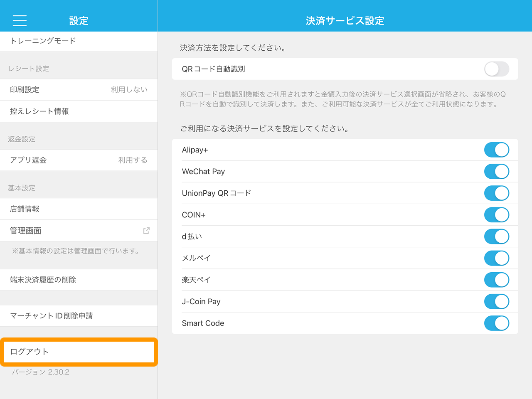This screenshot has width=532, height=399.
Task: Click the WeChat Pay label
Action: pos(203,172)
